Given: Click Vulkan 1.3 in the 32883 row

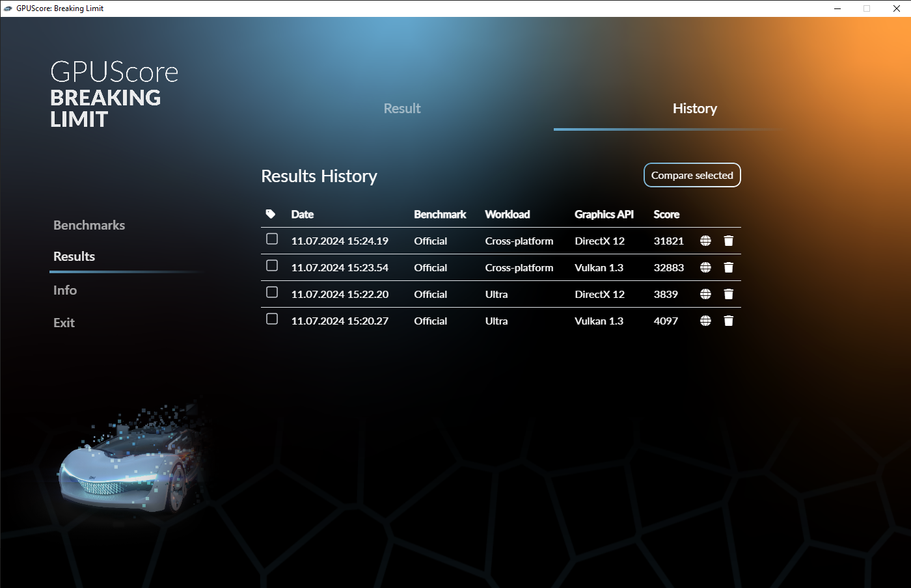Looking at the screenshot, I should coord(599,267).
